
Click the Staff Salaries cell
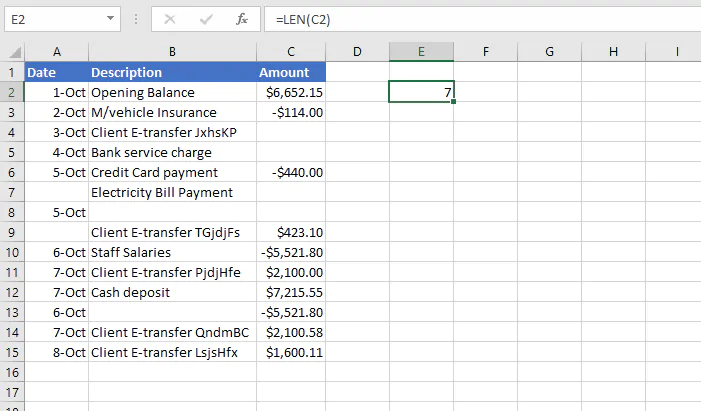tap(170, 252)
